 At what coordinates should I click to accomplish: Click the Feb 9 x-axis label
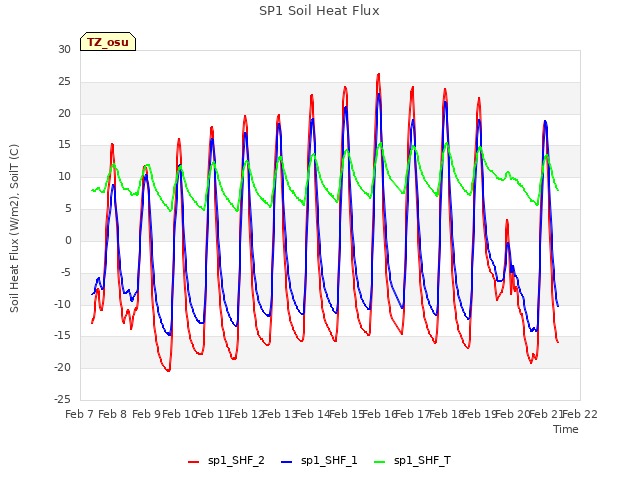(146, 414)
